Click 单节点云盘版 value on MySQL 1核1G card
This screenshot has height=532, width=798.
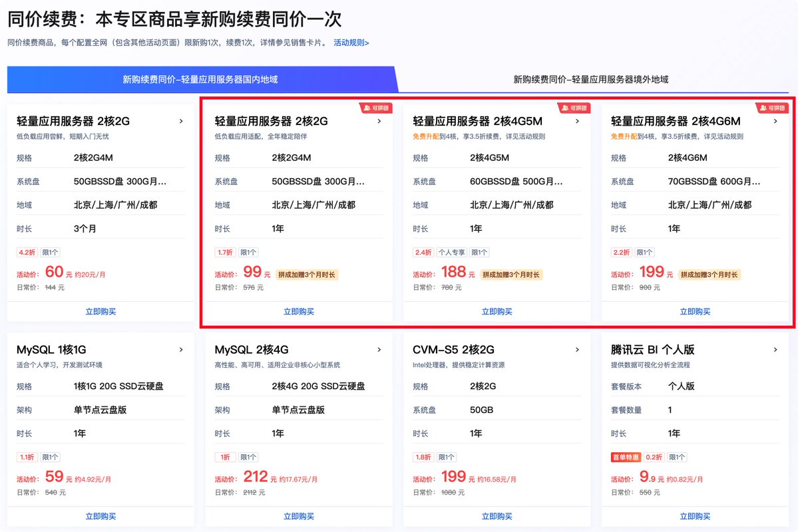[100, 410]
